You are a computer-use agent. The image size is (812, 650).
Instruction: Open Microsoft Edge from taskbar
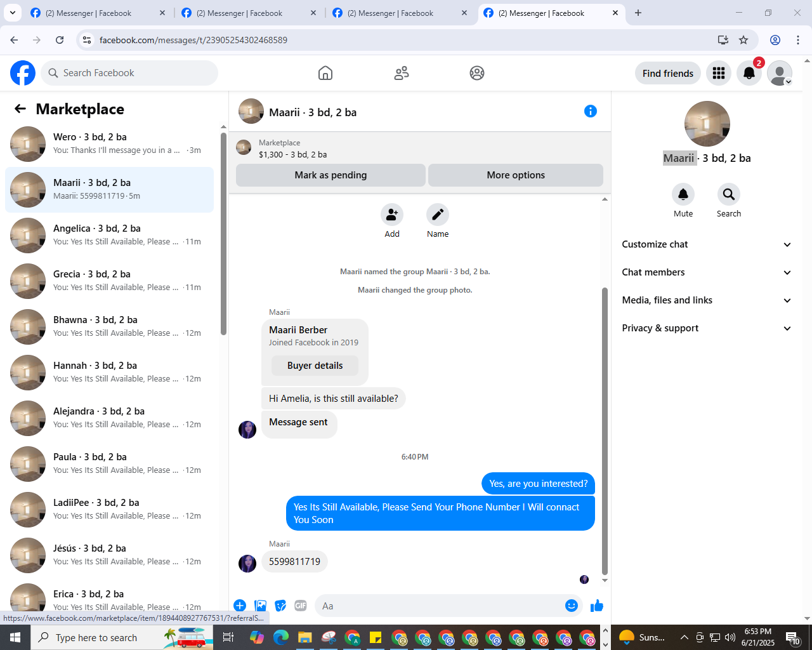coord(281,637)
